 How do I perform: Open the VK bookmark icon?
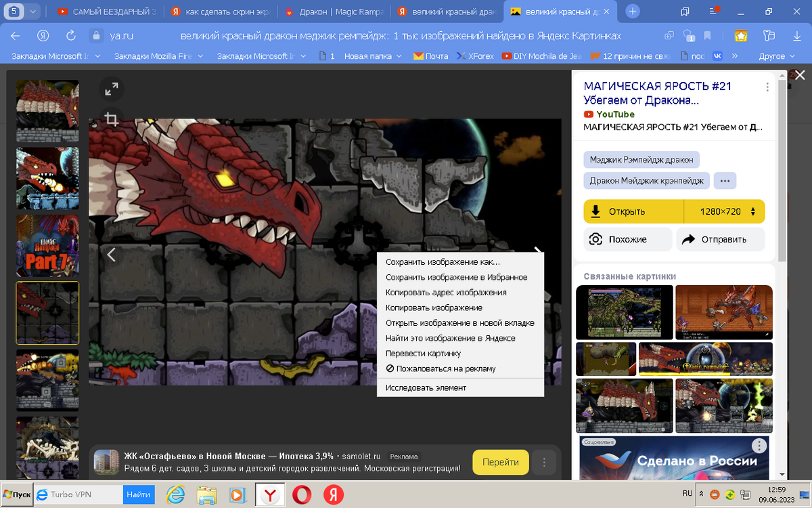click(717, 56)
